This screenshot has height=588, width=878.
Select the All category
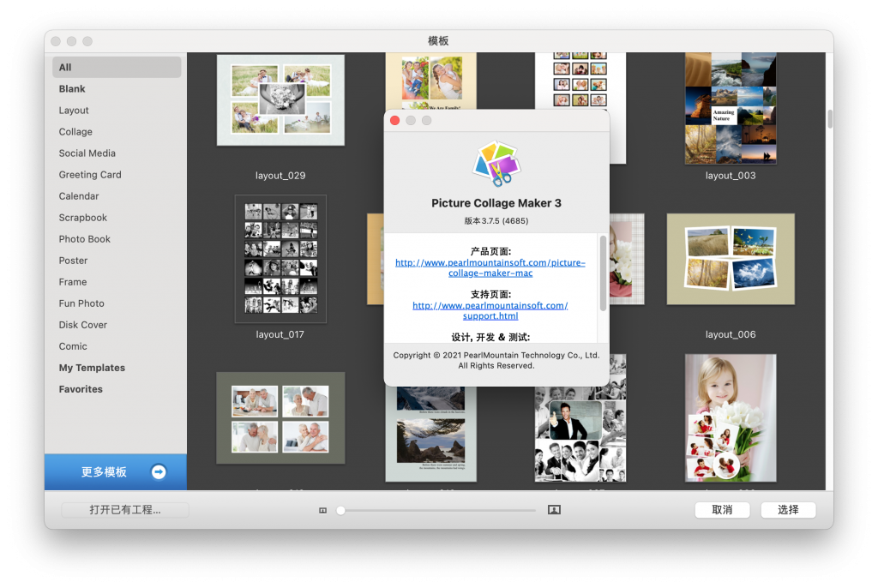tap(117, 67)
